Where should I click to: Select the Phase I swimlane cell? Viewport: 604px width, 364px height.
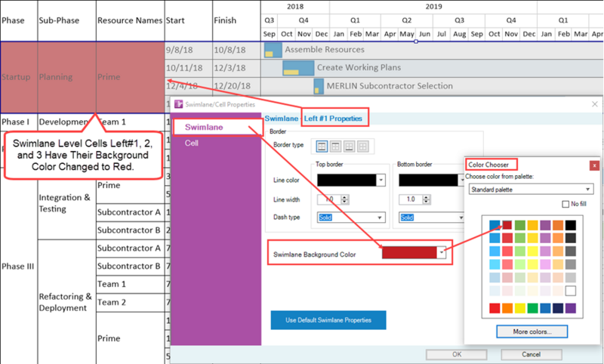tap(19, 122)
